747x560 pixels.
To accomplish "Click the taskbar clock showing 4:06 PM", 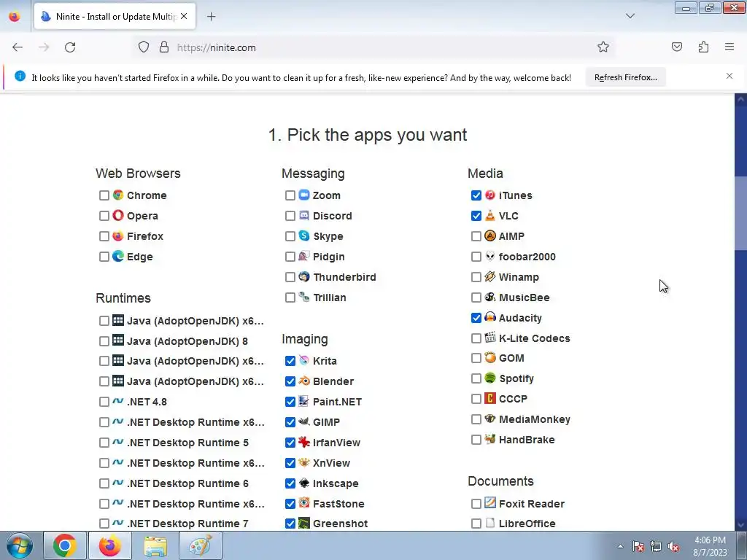I will (x=710, y=546).
